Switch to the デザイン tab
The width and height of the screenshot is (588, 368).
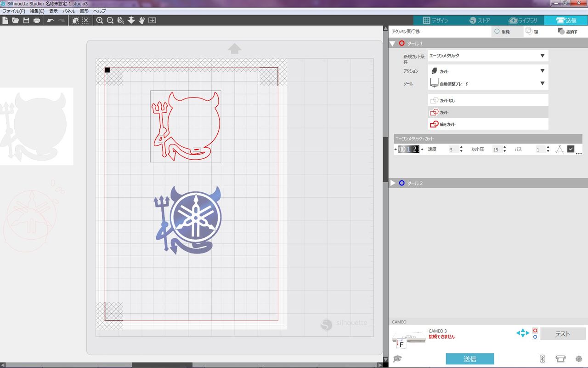(x=435, y=20)
